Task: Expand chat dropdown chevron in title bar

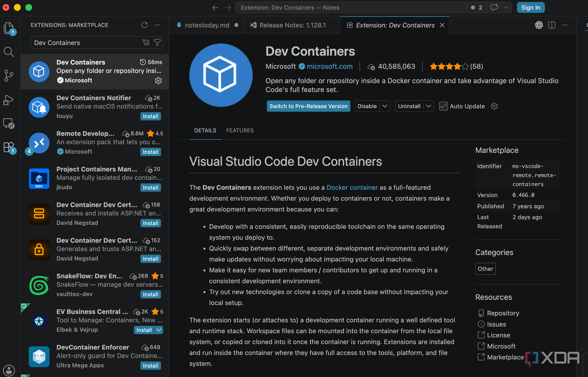Action: click(506, 7)
